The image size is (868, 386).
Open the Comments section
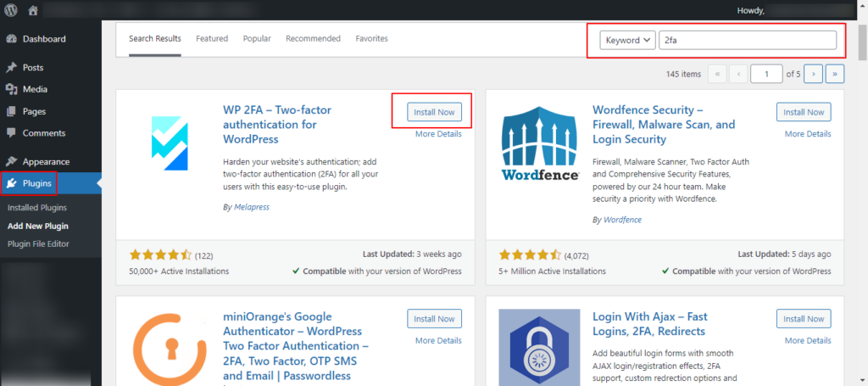[44, 133]
